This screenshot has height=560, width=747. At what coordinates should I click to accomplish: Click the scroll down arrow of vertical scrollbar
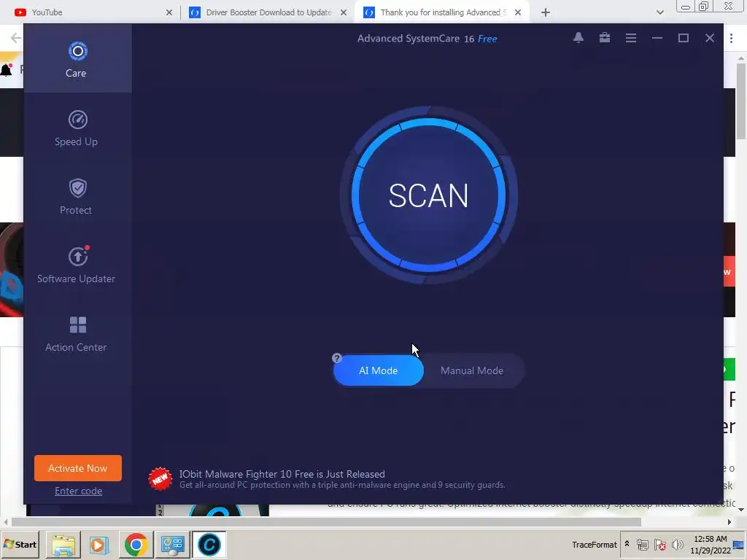coord(741,510)
